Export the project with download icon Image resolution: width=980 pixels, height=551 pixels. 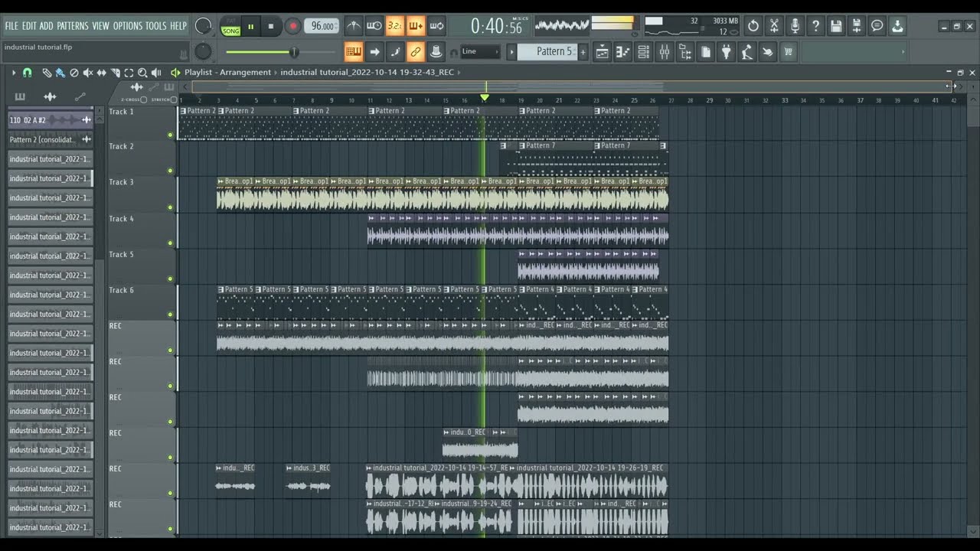point(898,26)
